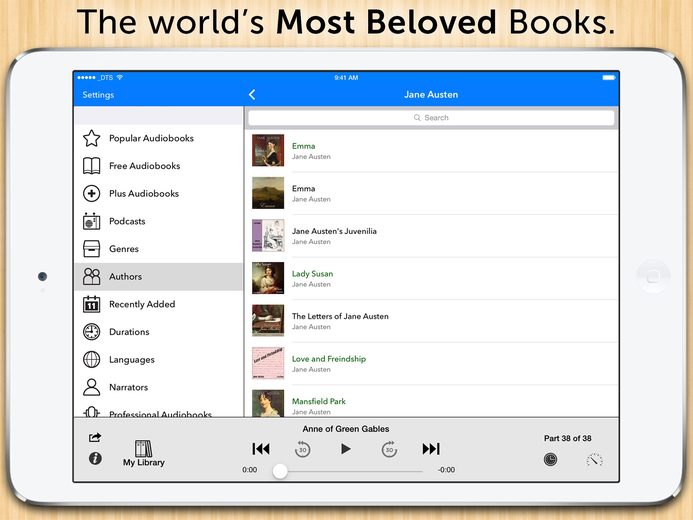This screenshot has width=693, height=520.
Task: Select Popular Audiobooks menu item
Action: tap(159, 138)
